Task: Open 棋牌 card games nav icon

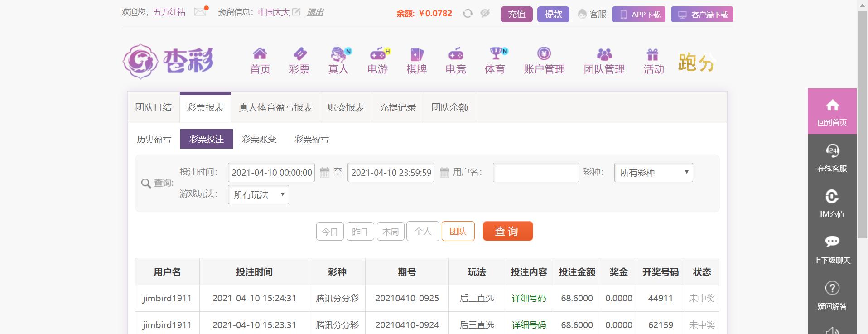Action: 417,61
